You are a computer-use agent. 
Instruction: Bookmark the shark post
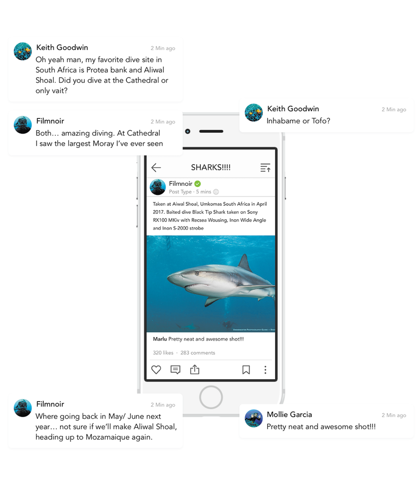click(x=246, y=370)
